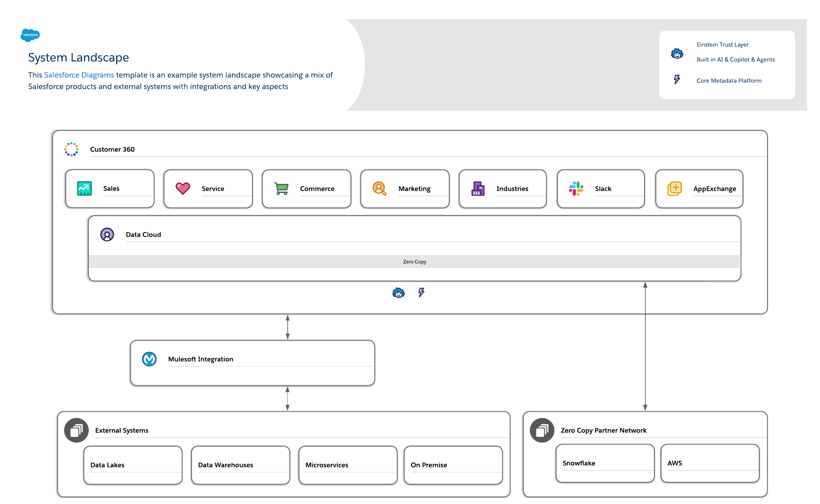Click the Customer 360 colorful ring icon
Image resolution: width=820 pixels, height=504 pixels.
click(x=71, y=149)
